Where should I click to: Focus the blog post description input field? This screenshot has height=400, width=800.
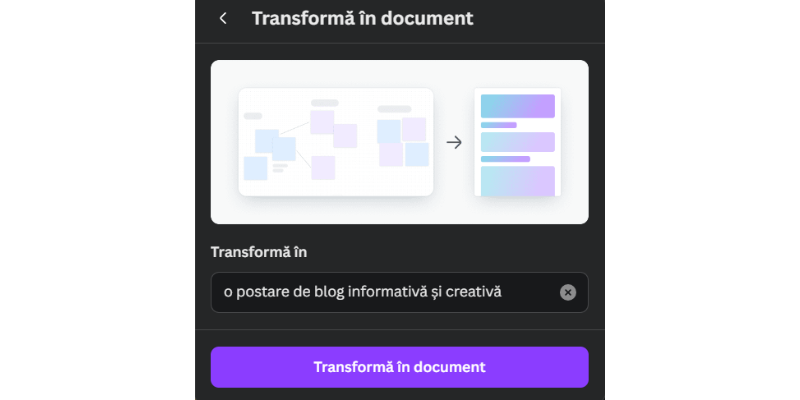[x=385, y=292]
